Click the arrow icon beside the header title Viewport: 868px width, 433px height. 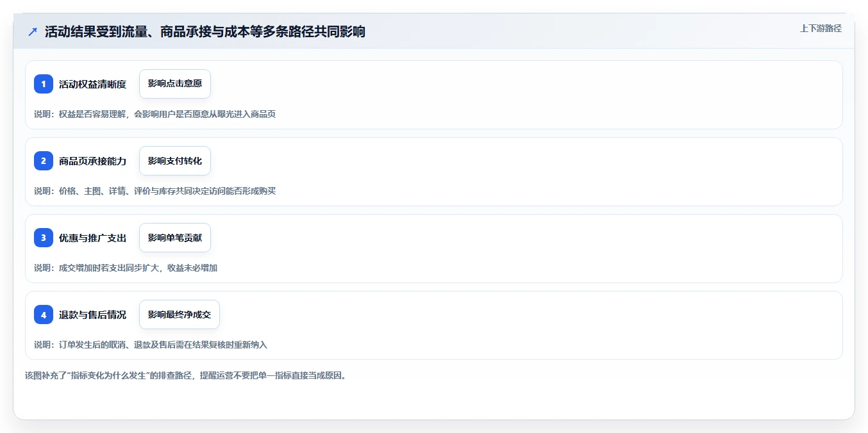33,31
